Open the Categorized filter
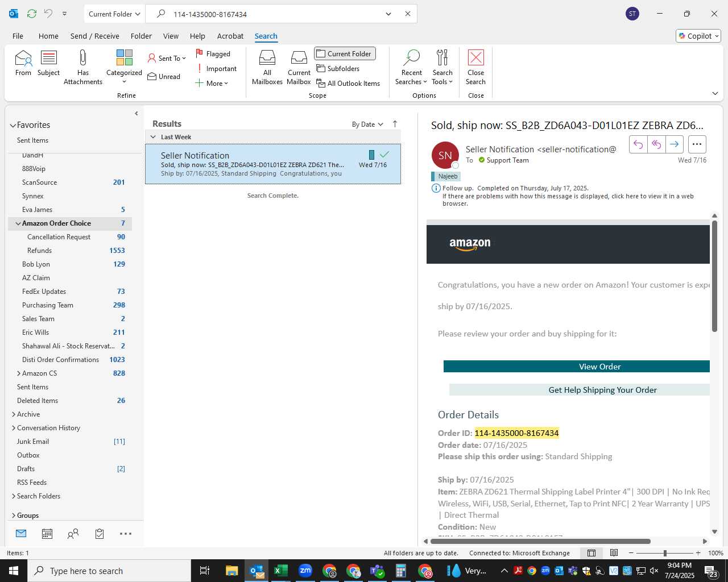728x582 pixels. [x=124, y=67]
